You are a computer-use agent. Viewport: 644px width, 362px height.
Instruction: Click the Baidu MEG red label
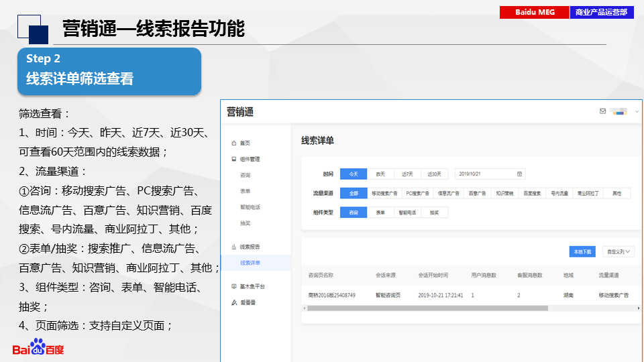tap(535, 12)
